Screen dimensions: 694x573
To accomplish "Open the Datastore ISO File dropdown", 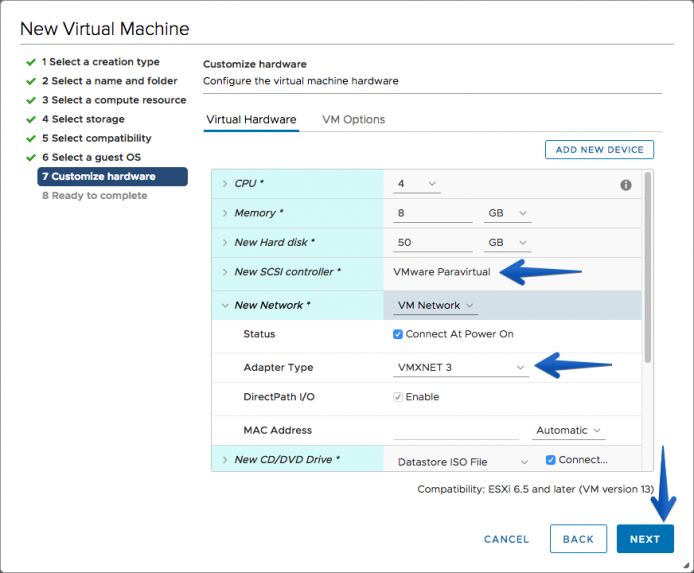I will coord(463,462).
